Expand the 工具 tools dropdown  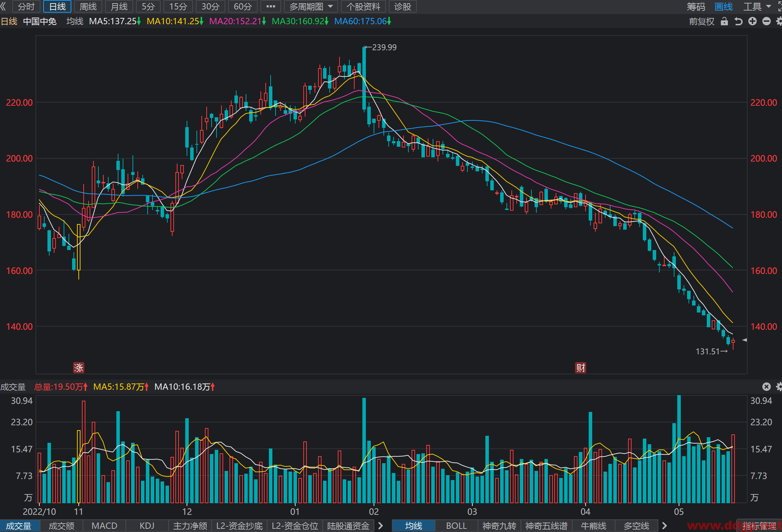(757, 6)
